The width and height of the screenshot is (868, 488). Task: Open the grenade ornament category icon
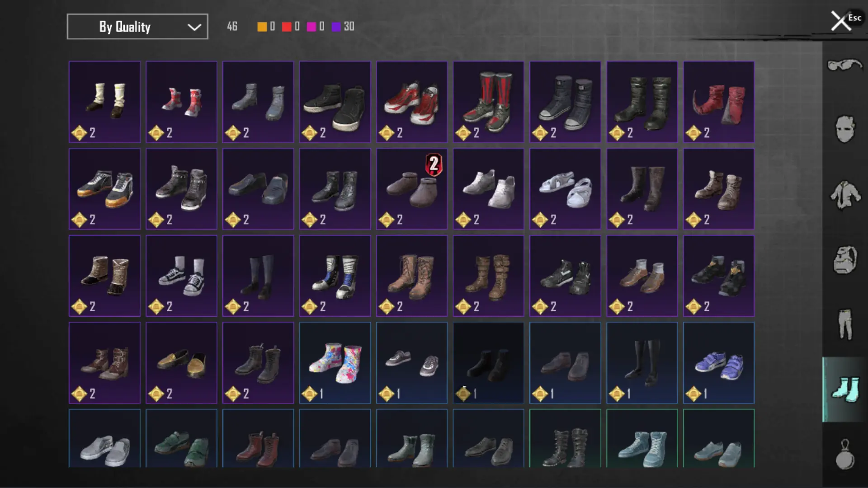(844, 455)
